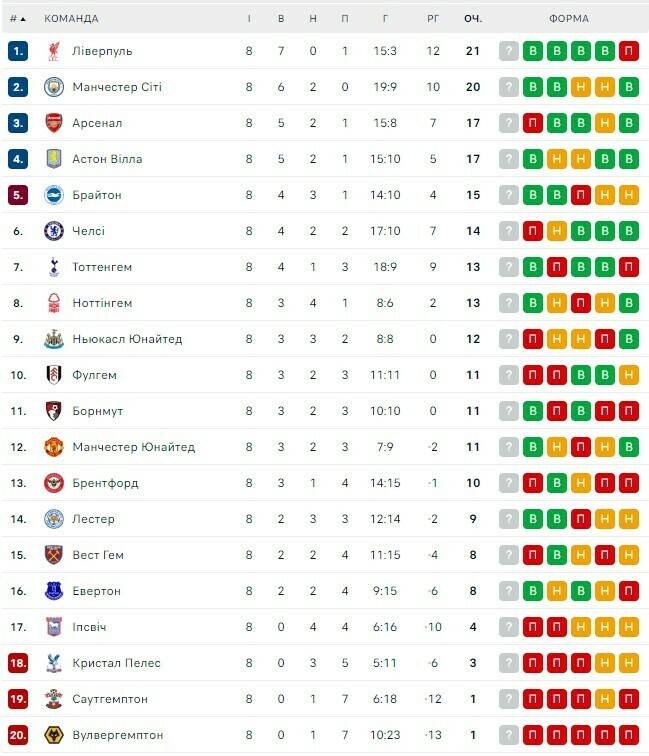Open the Ньюкасл Юнайтед team link
The image size is (649, 756).
(x=127, y=339)
